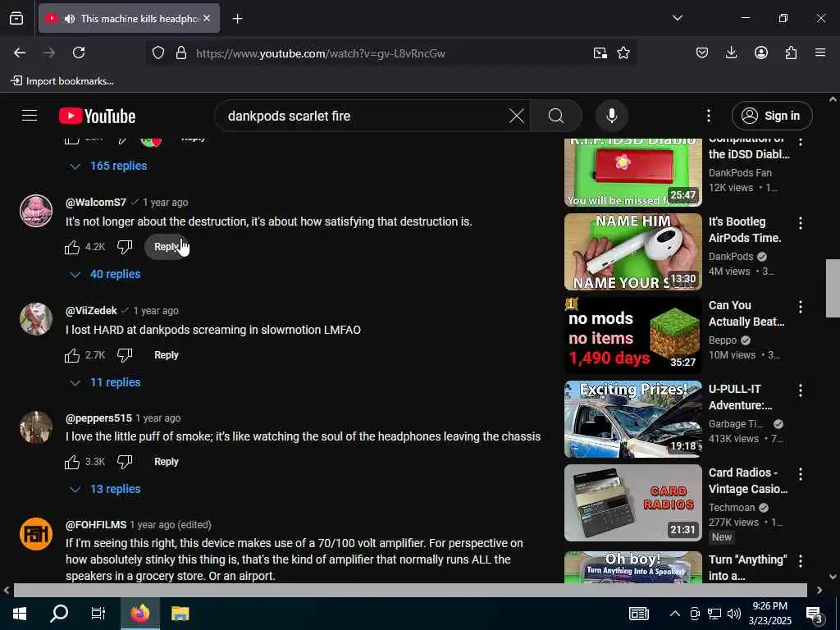Screen dimensions: 840x630
Task: Open U-PULL-IT Adventure thumbnail
Action: [x=632, y=419]
